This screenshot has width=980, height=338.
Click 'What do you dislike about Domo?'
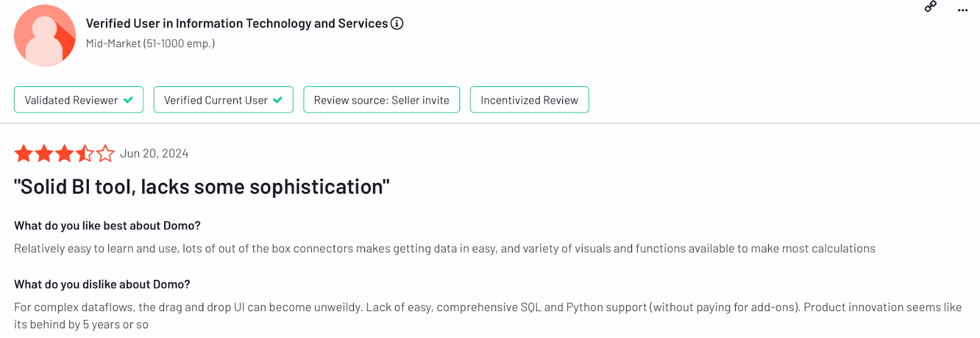(x=102, y=284)
